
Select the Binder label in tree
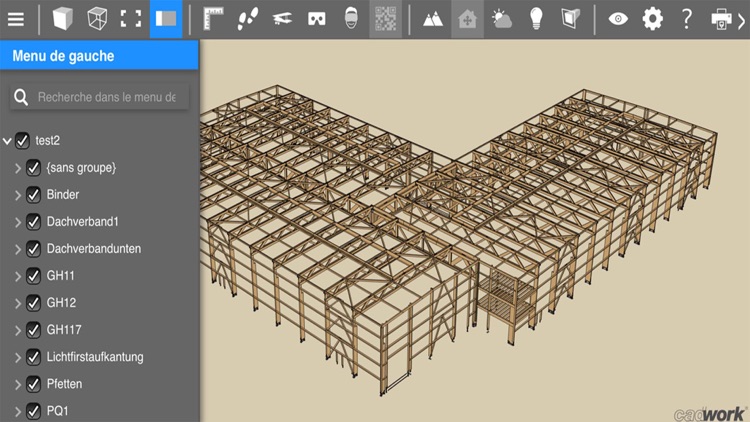tap(63, 195)
